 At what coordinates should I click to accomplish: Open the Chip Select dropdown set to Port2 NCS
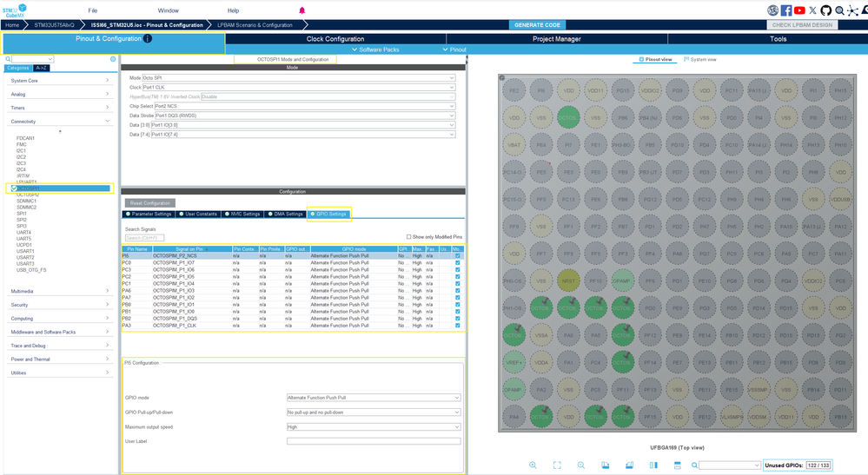coord(304,106)
